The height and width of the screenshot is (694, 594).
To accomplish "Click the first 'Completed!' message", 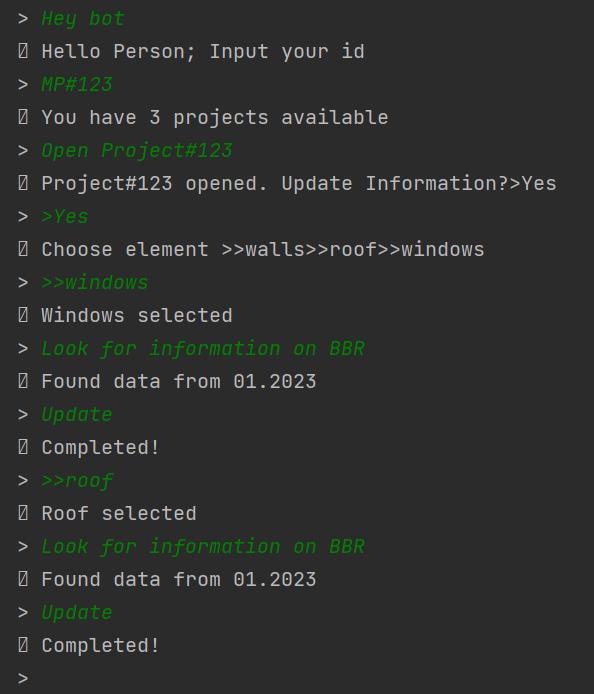I will pos(100,447).
